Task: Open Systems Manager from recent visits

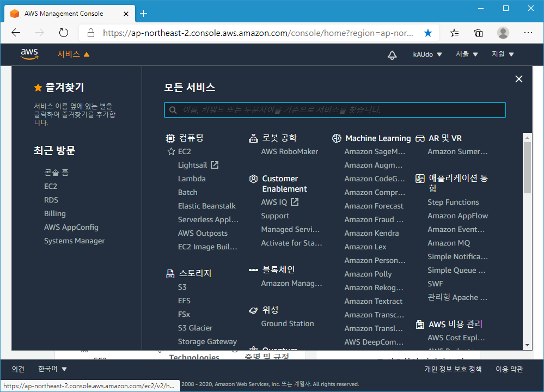Action: coord(74,241)
